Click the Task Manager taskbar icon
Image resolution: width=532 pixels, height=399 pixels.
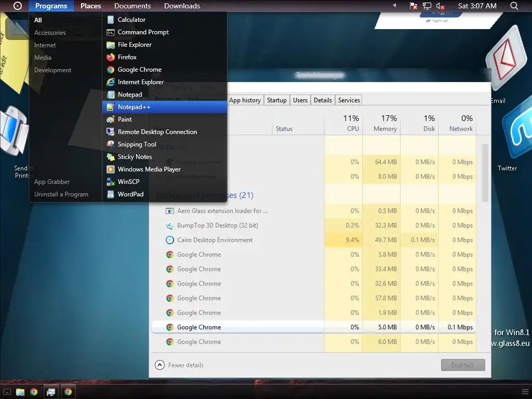point(51,392)
